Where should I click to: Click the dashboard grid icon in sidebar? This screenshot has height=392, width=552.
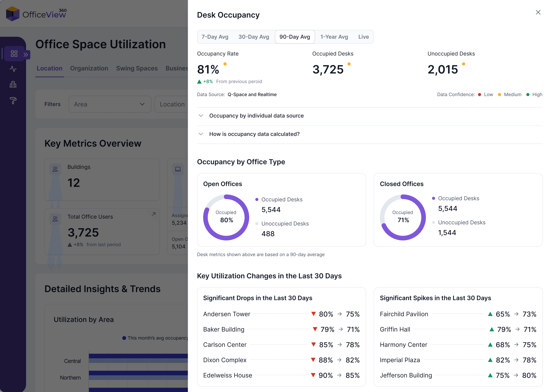[14, 54]
